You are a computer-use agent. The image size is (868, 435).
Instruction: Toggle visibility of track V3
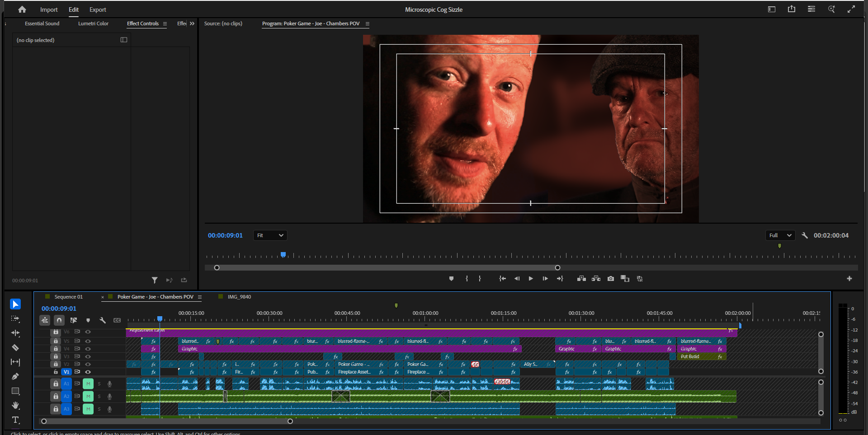click(88, 356)
